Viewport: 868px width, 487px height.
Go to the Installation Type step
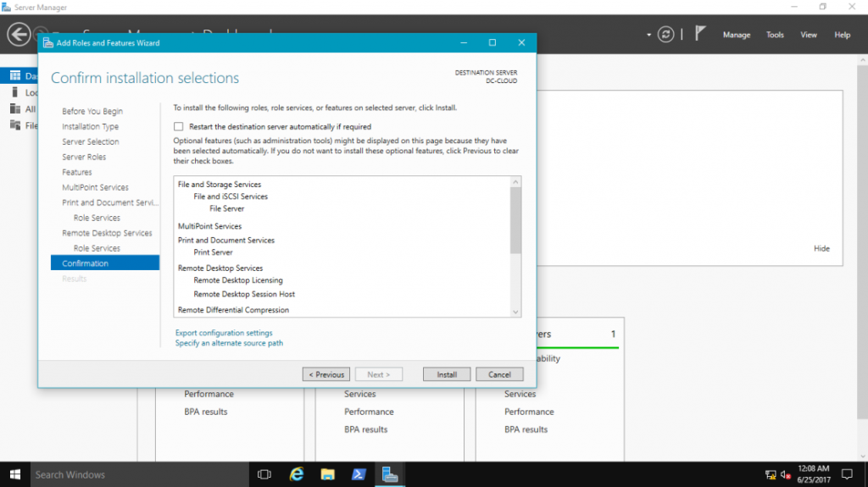(90, 127)
